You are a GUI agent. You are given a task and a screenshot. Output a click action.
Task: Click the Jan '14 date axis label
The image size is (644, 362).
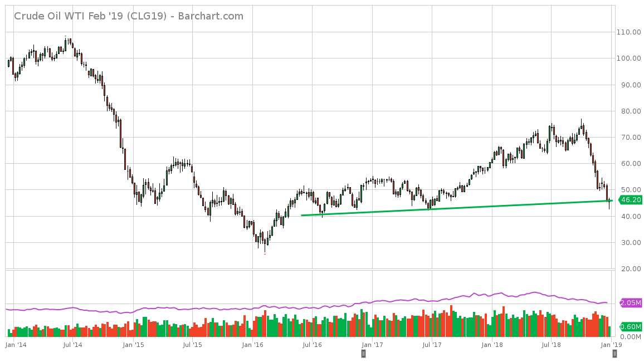pos(14,345)
